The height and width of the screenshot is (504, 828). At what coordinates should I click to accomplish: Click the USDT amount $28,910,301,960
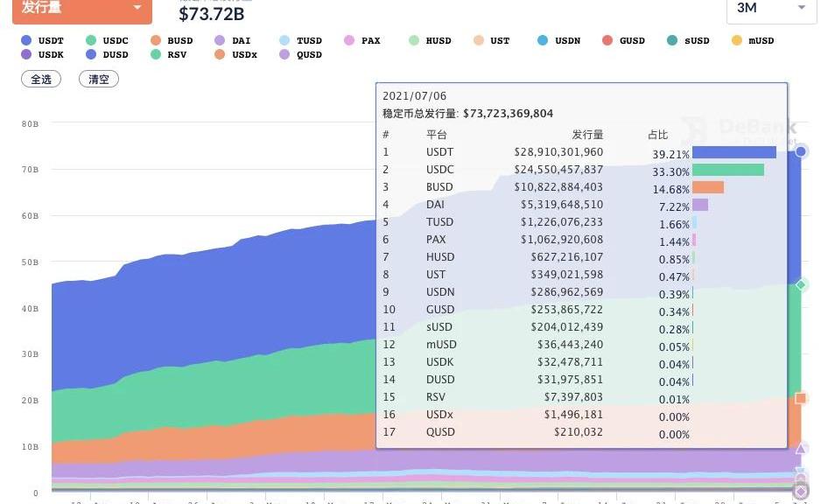(558, 152)
